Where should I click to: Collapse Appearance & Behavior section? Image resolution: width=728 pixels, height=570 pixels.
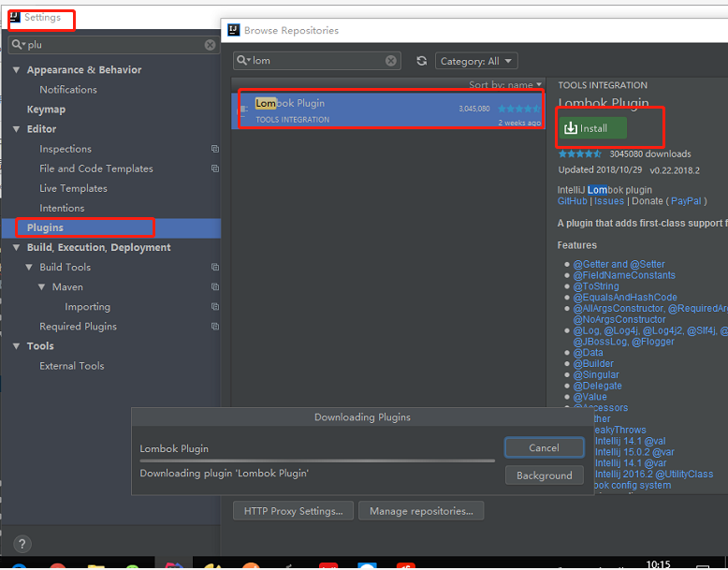tap(17, 70)
